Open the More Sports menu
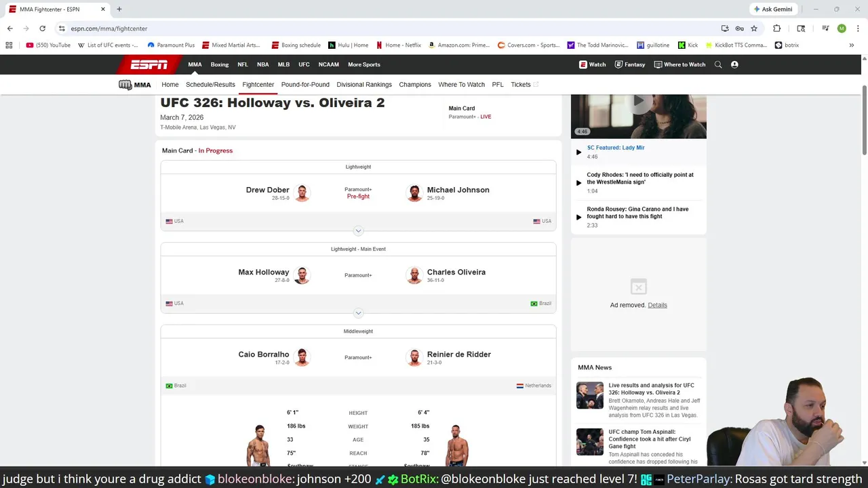868x488 pixels. coord(364,64)
